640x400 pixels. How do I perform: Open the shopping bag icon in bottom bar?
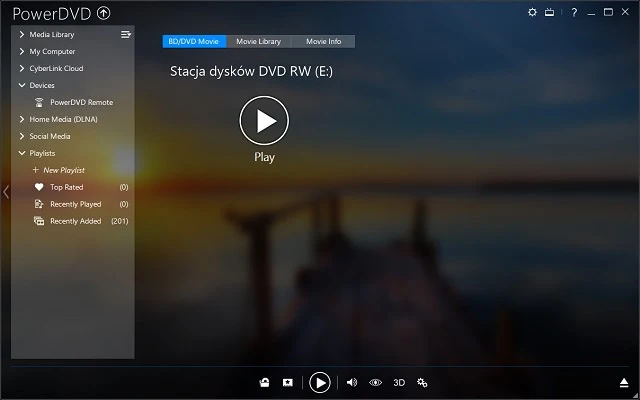click(264, 383)
